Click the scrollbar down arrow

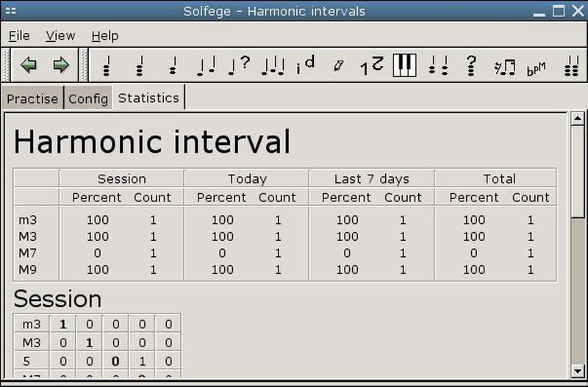(x=577, y=371)
